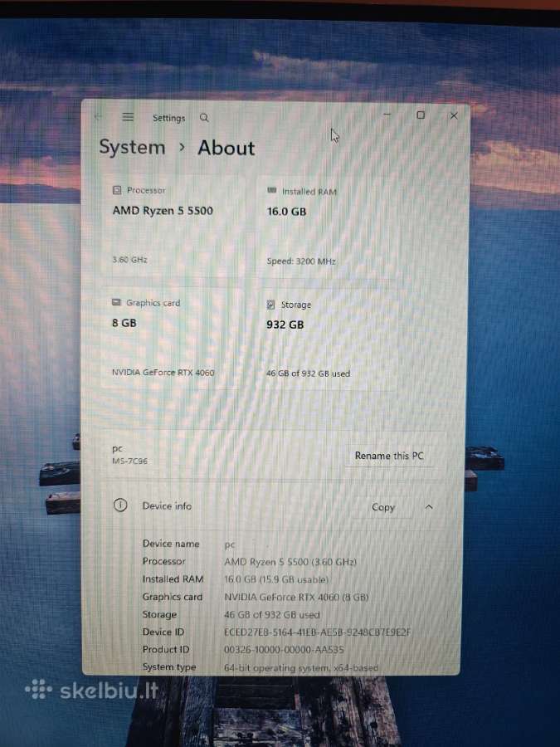Click the Product ID value 00326-10000-00000-AA535
560x747 pixels.
[x=284, y=649]
